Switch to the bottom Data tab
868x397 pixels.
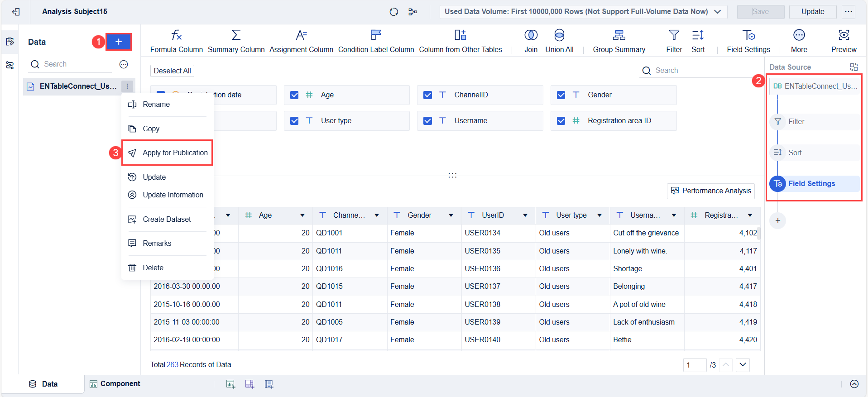coord(43,384)
